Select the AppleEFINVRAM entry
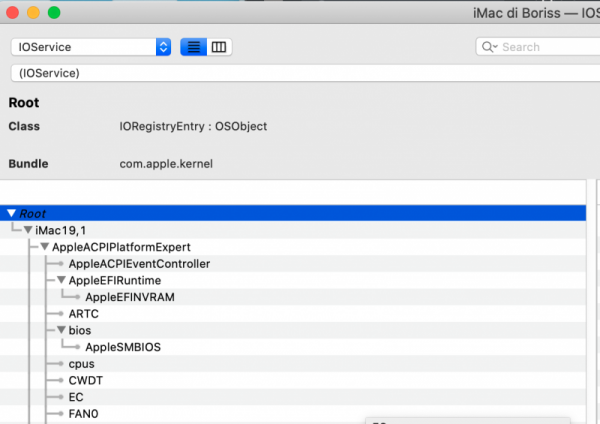This screenshot has width=600, height=424. coord(130,297)
